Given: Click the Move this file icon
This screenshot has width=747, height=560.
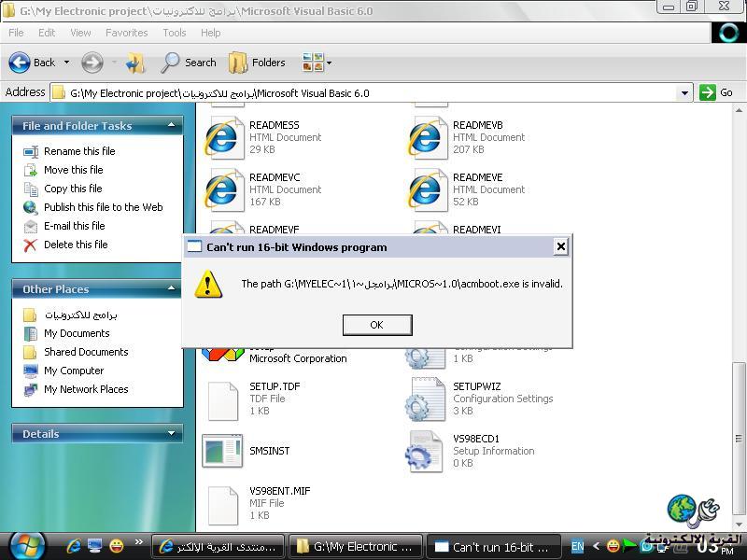Looking at the screenshot, I should [x=31, y=170].
